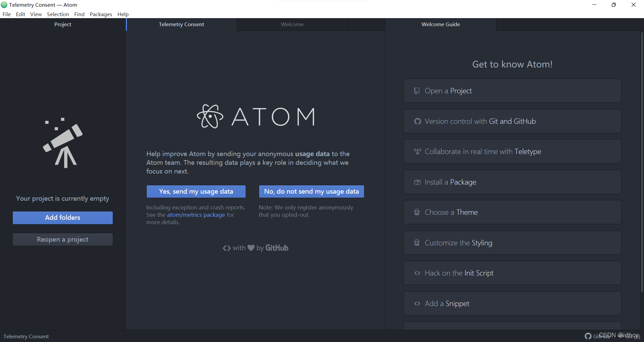Click the code brackets icon beside Hack on the Init Script
This screenshot has height=342, width=644.
(417, 273)
